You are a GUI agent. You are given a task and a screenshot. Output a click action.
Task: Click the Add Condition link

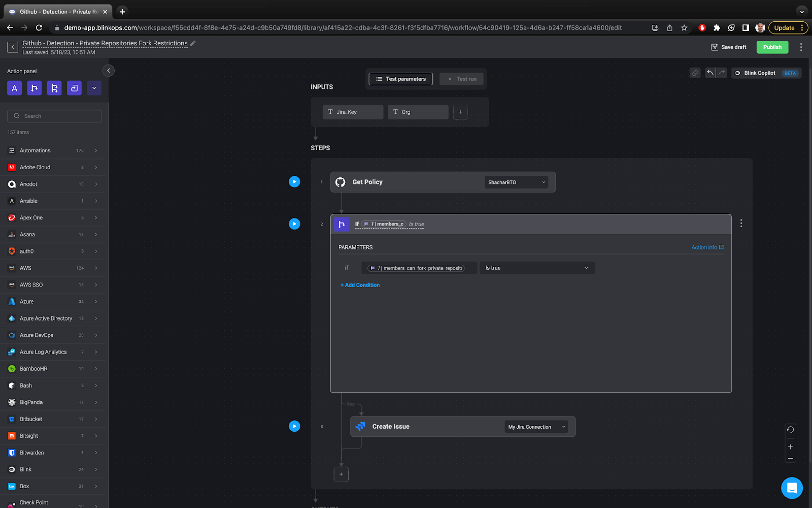[x=360, y=285]
